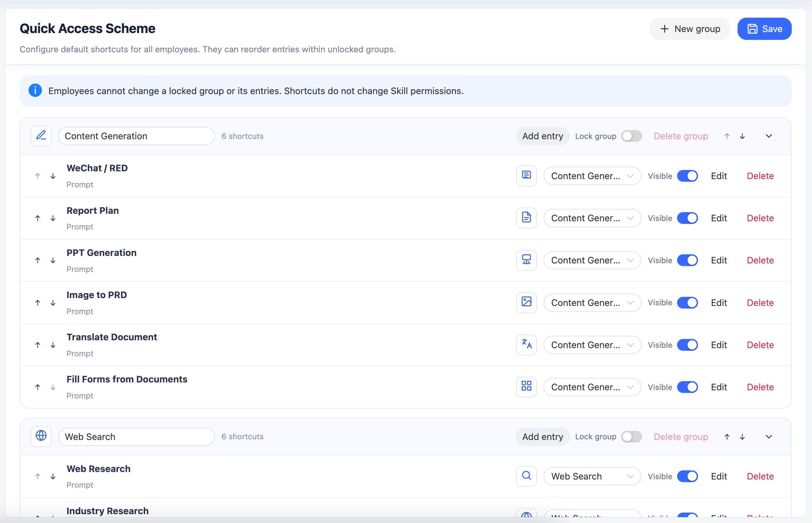Screen dimensions: 812x523
Task: Move WeChat / RED entry down
Action: click(x=53, y=176)
